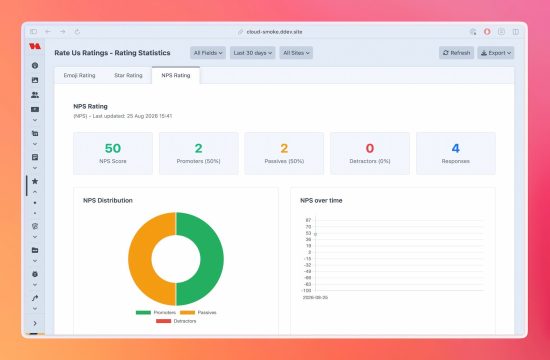
Task: Expand submenu chevron below the crop-style icon
Action: 35,144
